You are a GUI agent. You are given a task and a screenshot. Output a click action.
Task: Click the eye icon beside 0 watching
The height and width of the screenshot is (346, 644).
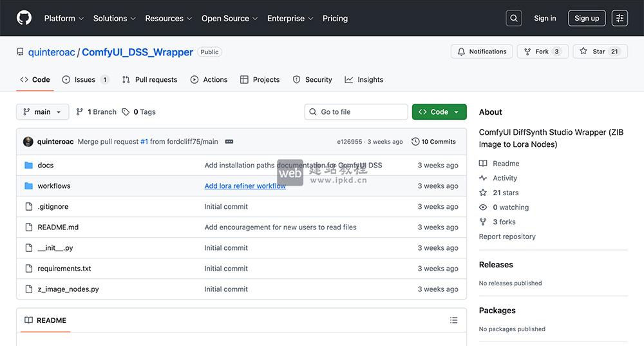pos(483,207)
